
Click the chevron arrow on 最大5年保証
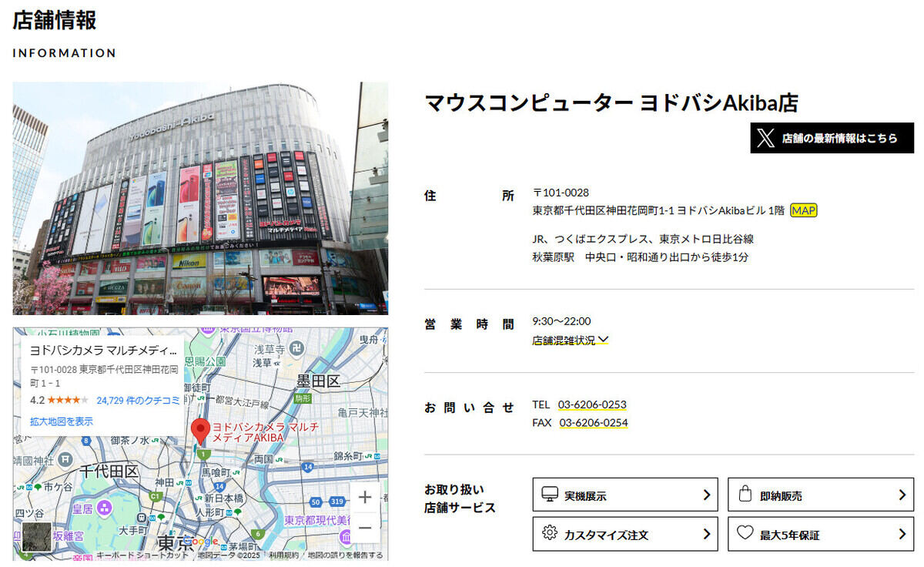(x=902, y=534)
